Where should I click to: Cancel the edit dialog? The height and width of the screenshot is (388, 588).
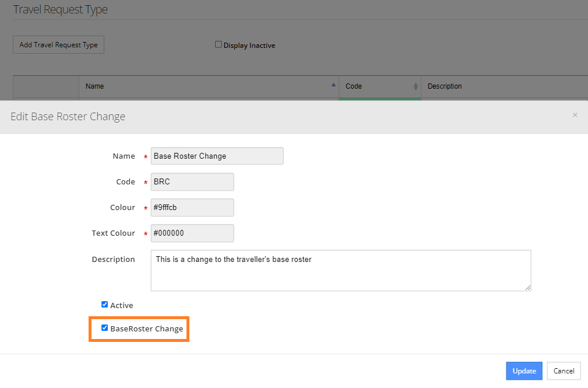pyautogui.click(x=564, y=371)
